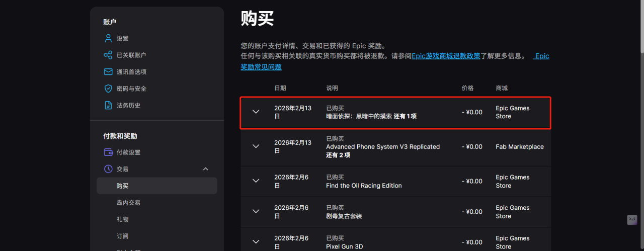
Task: Expand the Pixel Gun 3D purchase row
Action: [x=256, y=242]
